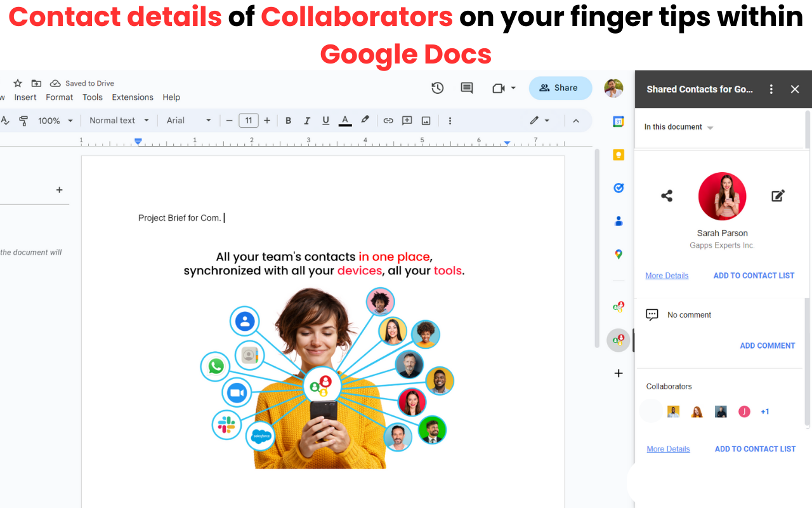
Task: Click the "Gapps Experts Inc." company text
Action: pyautogui.click(x=722, y=245)
